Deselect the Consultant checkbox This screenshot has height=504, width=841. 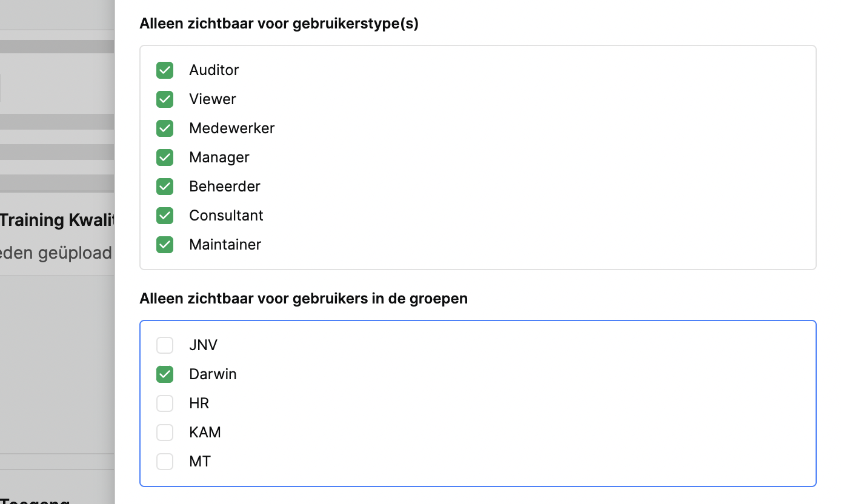pos(165,216)
